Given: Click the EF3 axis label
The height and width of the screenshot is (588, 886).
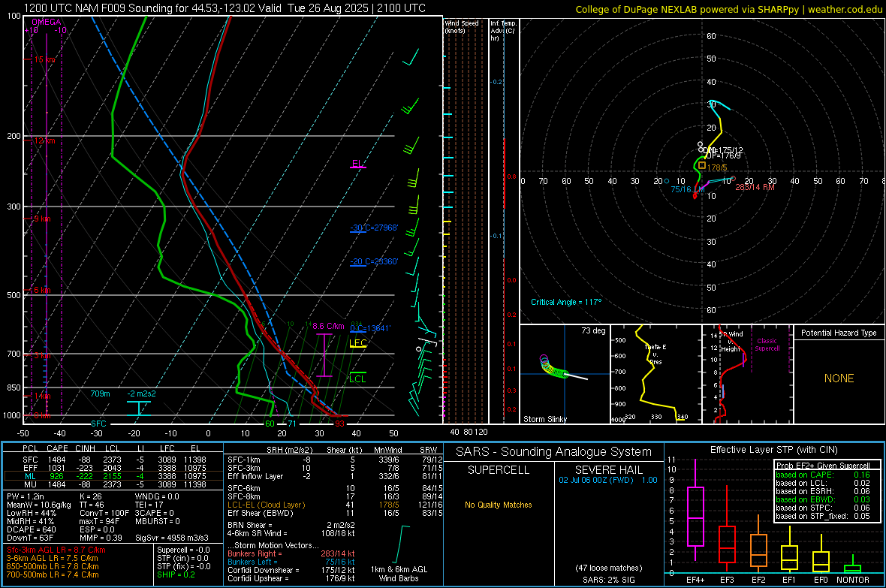Looking at the screenshot, I should (727, 580).
